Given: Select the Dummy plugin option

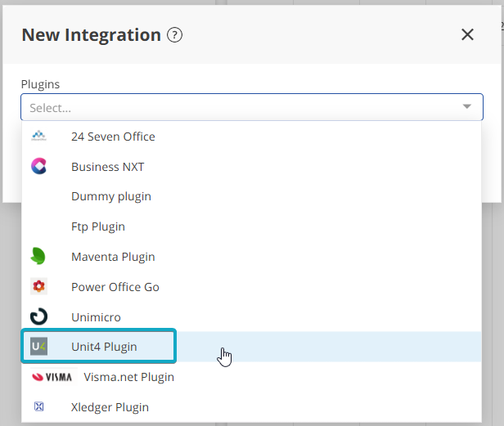Looking at the screenshot, I should (x=110, y=196).
